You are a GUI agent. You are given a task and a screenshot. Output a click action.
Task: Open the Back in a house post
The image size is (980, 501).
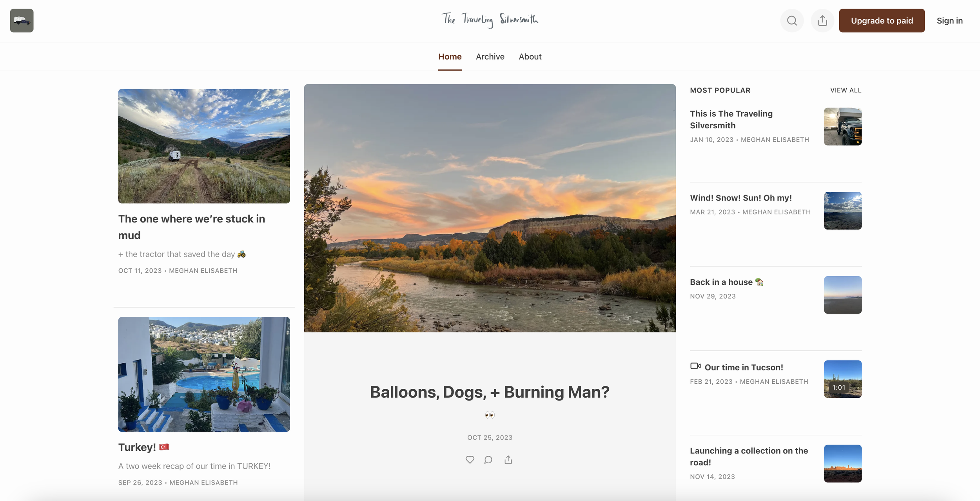click(x=721, y=282)
